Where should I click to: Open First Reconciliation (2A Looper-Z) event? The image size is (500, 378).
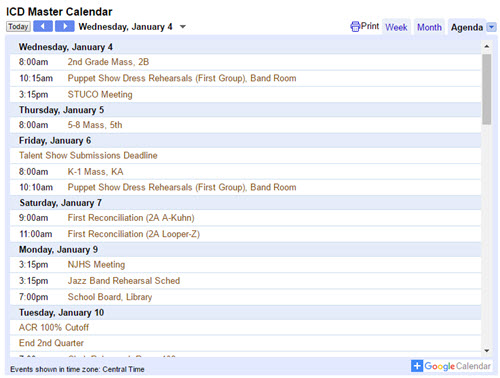coord(134,234)
